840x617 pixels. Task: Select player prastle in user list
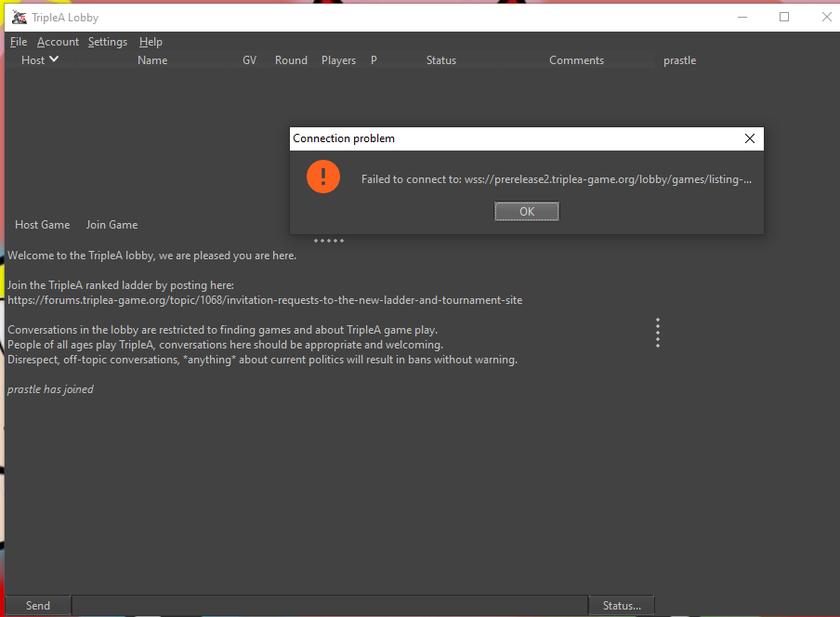point(680,60)
